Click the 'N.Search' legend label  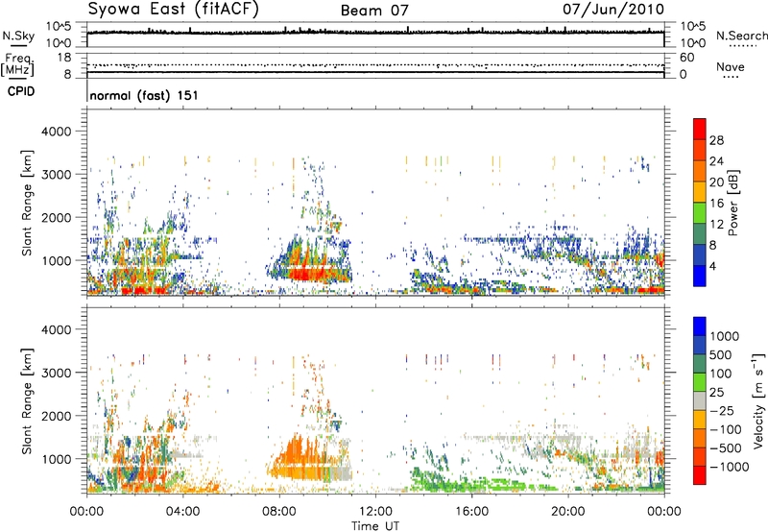[741, 36]
